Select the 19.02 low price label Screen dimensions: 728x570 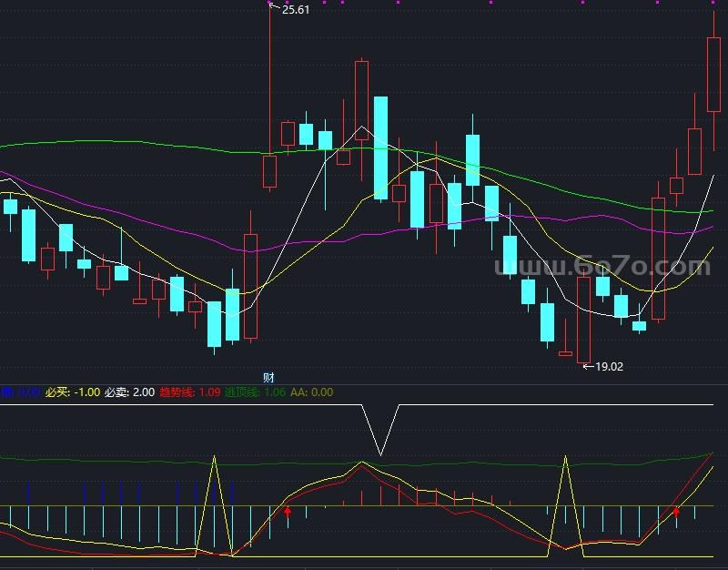(609, 367)
